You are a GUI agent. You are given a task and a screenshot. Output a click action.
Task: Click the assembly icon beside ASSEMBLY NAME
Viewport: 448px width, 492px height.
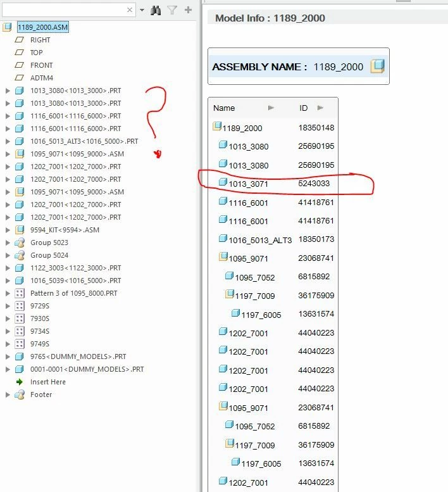click(378, 66)
